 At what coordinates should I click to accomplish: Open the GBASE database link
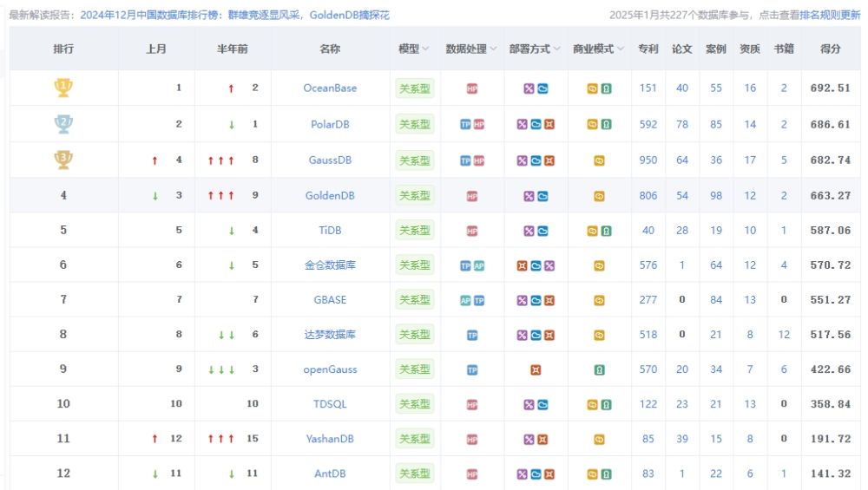coord(330,300)
